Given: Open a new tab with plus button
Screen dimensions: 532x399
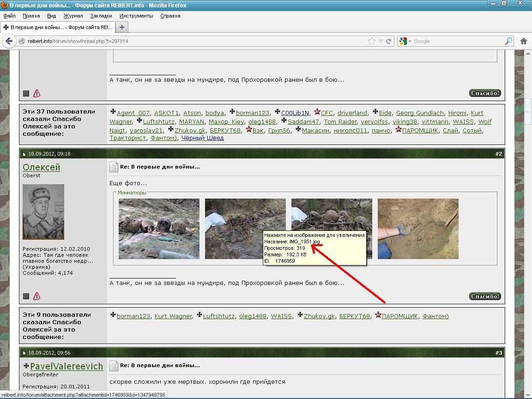Looking at the screenshot, I should click(x=122, y=27).
